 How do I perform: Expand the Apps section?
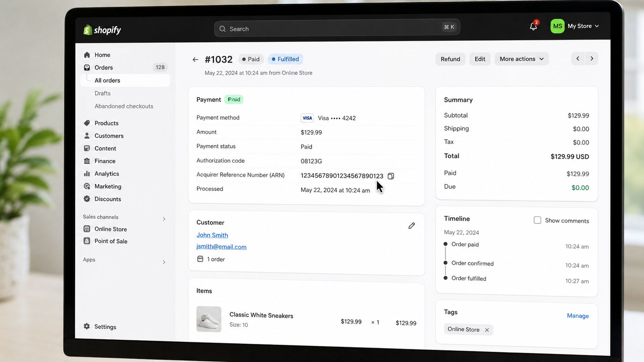(164, 262)
